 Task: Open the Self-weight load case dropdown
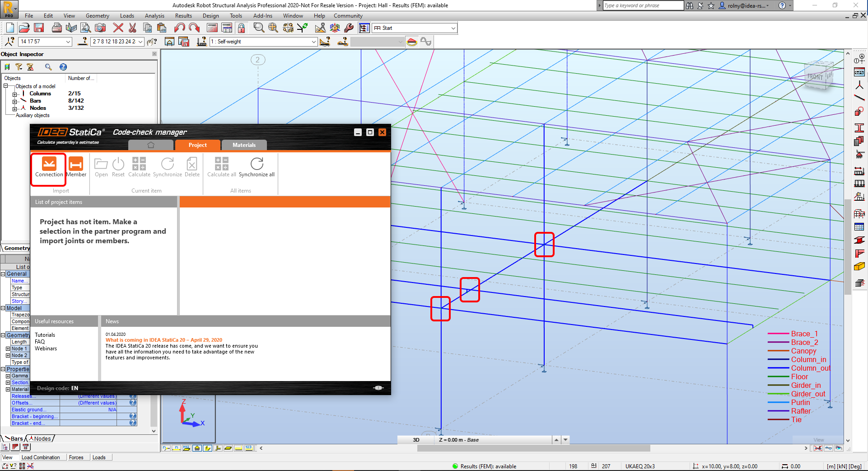[313, 42]
